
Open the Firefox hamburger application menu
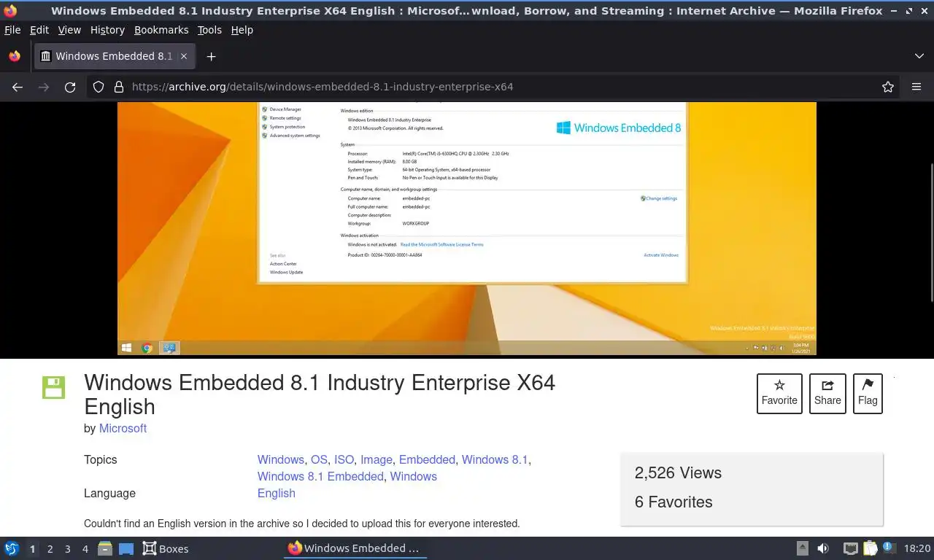click(x=916, y=87)
